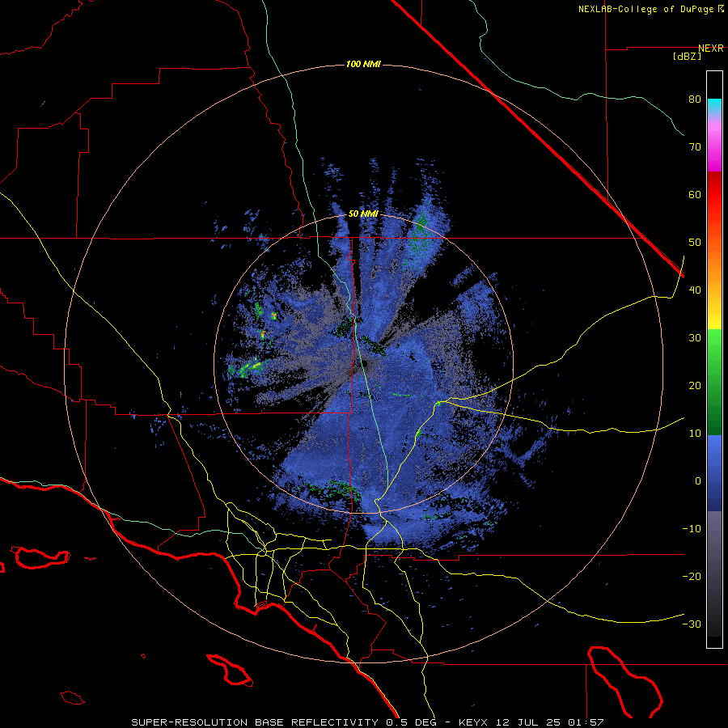
Task: Click the 50 NMI range ring label
Action: [x=363, y=214]
